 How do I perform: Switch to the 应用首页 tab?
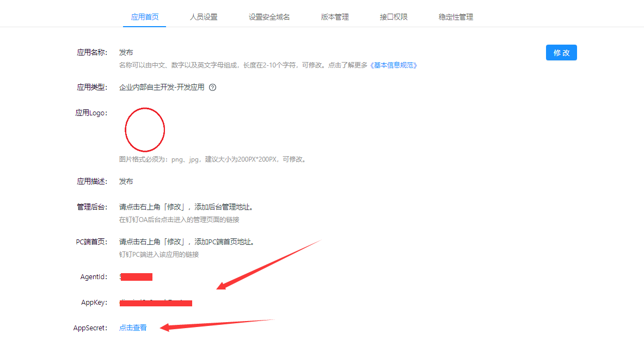pos(144,17)
